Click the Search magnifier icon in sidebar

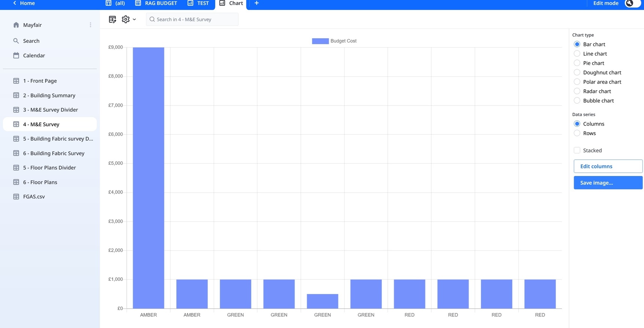[16, 41]
